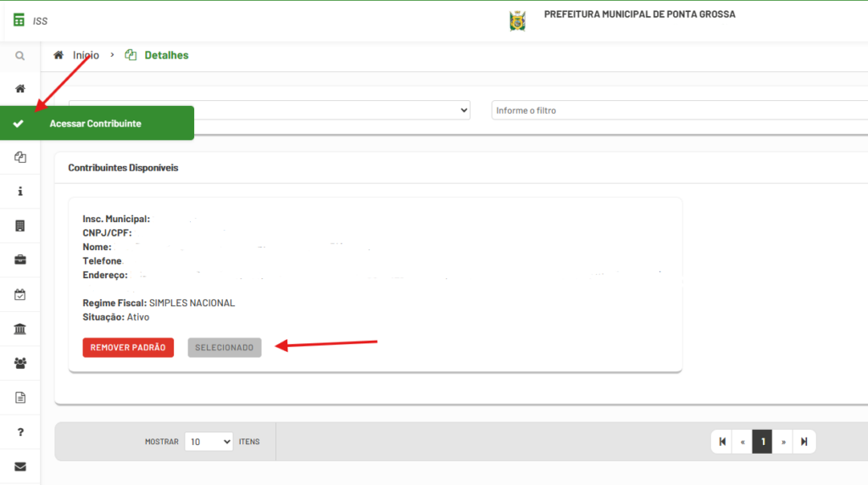Click the info icon in sidebar
Screen dimensions: 868x485
tap(20, 192)
